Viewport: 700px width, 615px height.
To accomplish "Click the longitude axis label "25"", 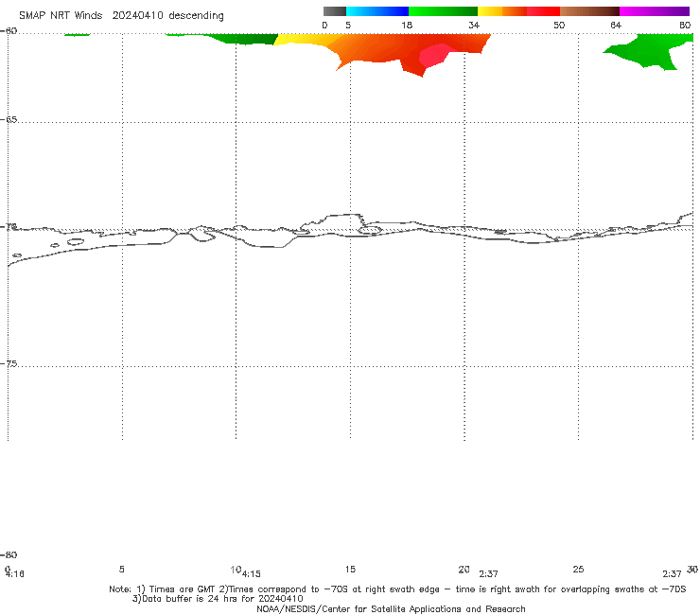I will coord(578,569).
